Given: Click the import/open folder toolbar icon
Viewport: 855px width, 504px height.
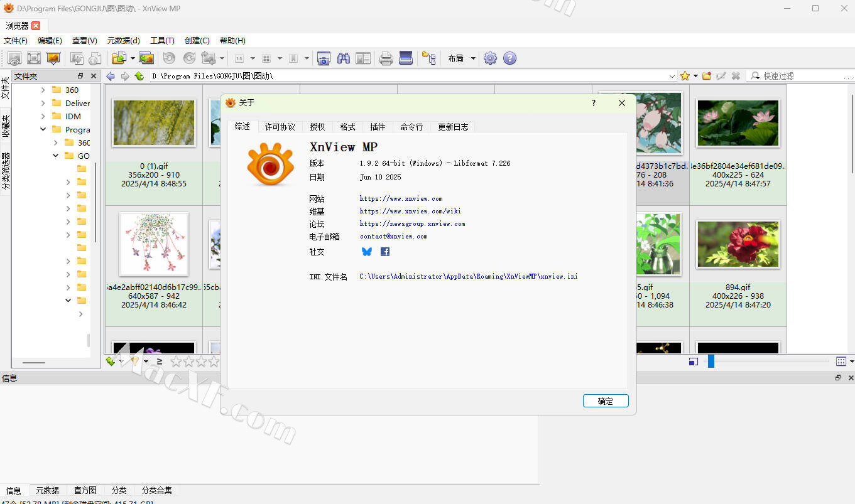Looking at the screenshot, I should pos(119,58).
